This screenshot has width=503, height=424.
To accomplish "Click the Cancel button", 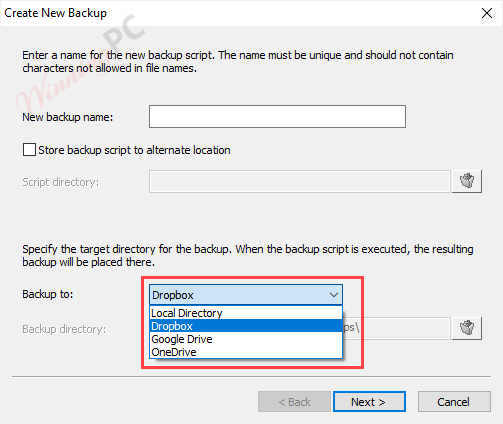I will 454,402.
